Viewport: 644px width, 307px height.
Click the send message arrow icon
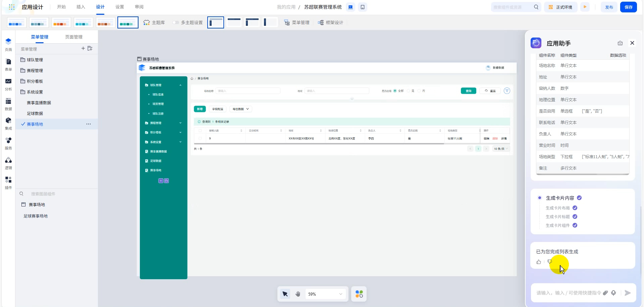point(627,293)
